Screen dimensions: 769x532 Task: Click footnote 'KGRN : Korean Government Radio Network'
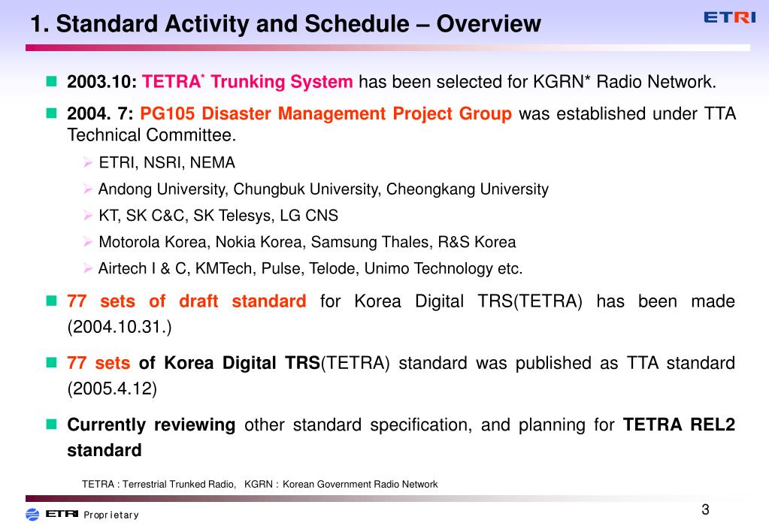tap(341, 485)
